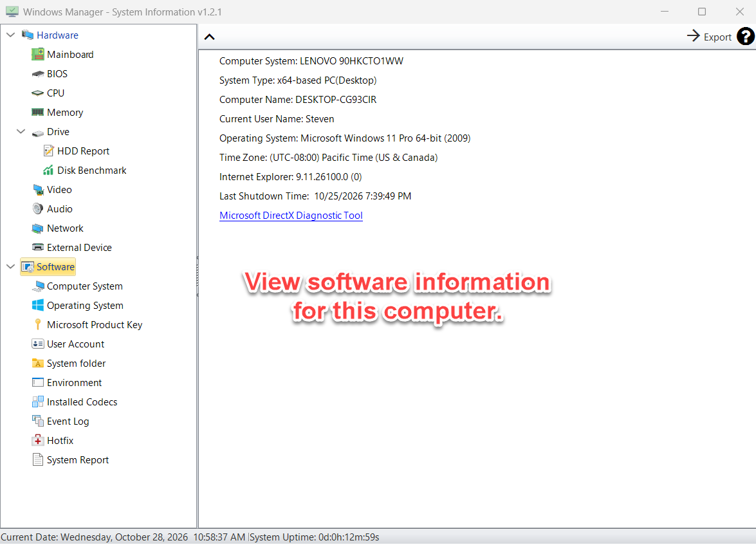Viewport: 756px width, 545px height.
Task: Open Event Log entry
Action: tap(68, 421)
